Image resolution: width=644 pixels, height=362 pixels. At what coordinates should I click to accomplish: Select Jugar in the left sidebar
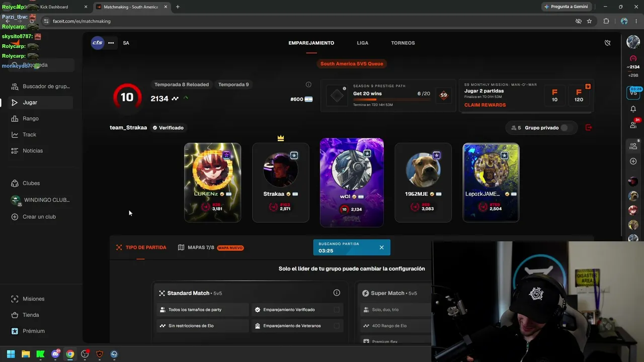(x=41, y=103)
